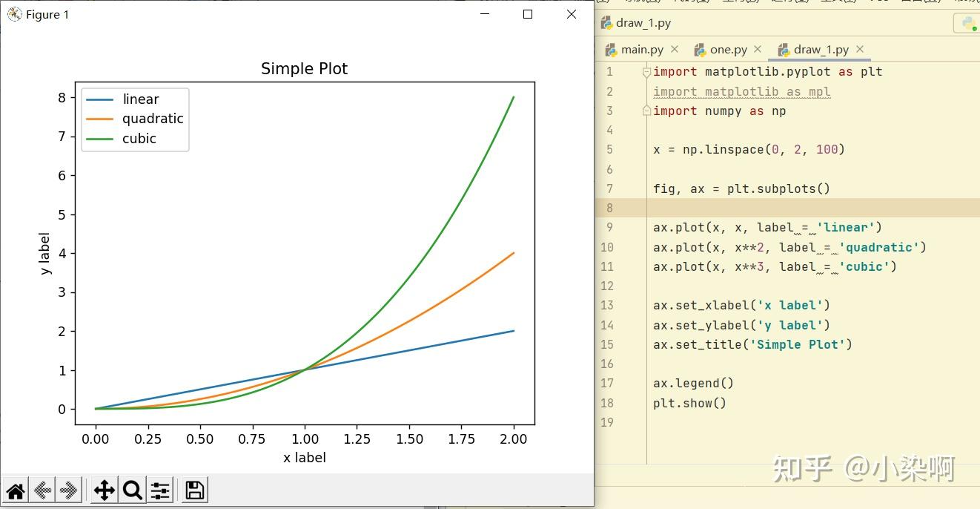Viewport: 980px width, 509px height.
Task: Close the main.py tab
Action: [x=675, y=49]
